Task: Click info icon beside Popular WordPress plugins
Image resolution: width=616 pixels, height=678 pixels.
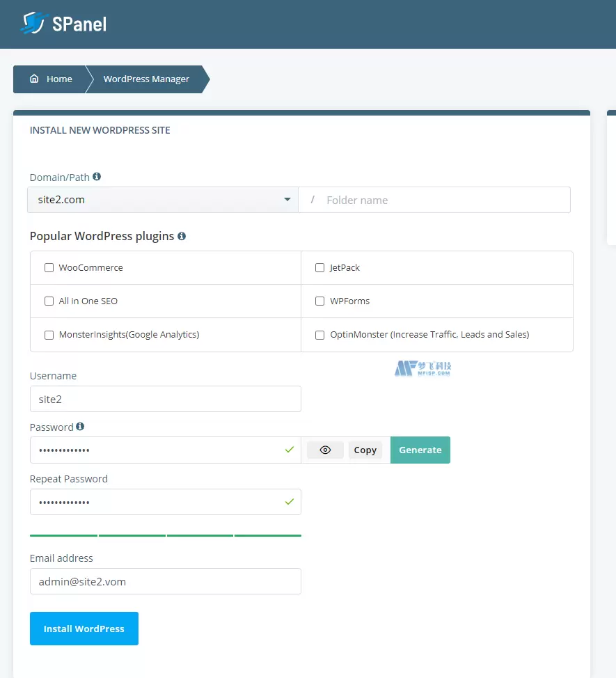Action: 182,237
